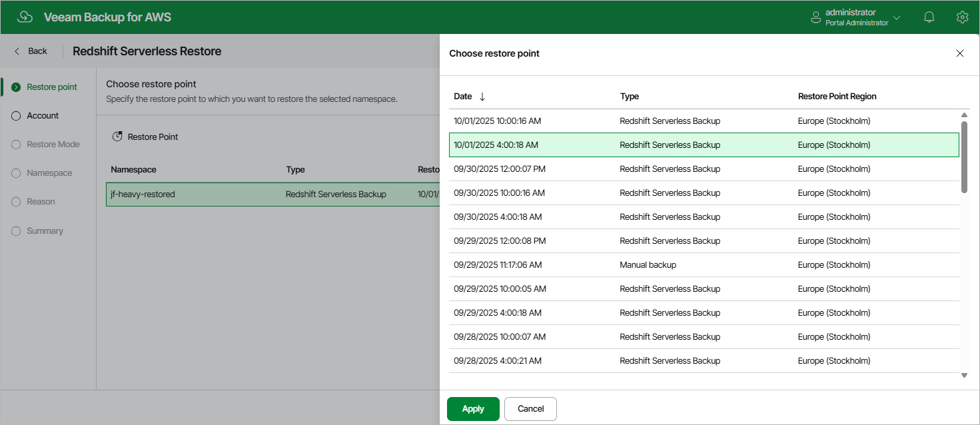Screen dimensions: 980x425
Task: Click Europe (Stockholm) in 09/29/2025 11:17:06 AM row
Action: click(834, 265)
